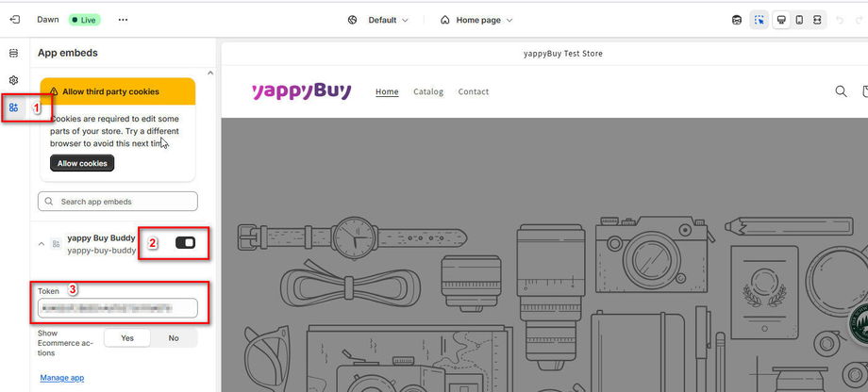Open the Sections sidebar icon
Viewport: 868px width, 392px height.
click(x=14, y=53)
